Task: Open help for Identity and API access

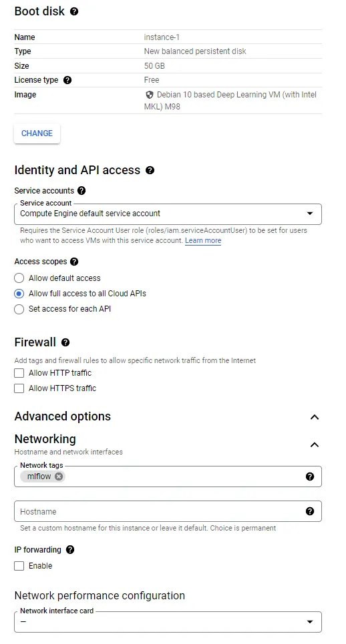Action: click(x=150, y=170)
